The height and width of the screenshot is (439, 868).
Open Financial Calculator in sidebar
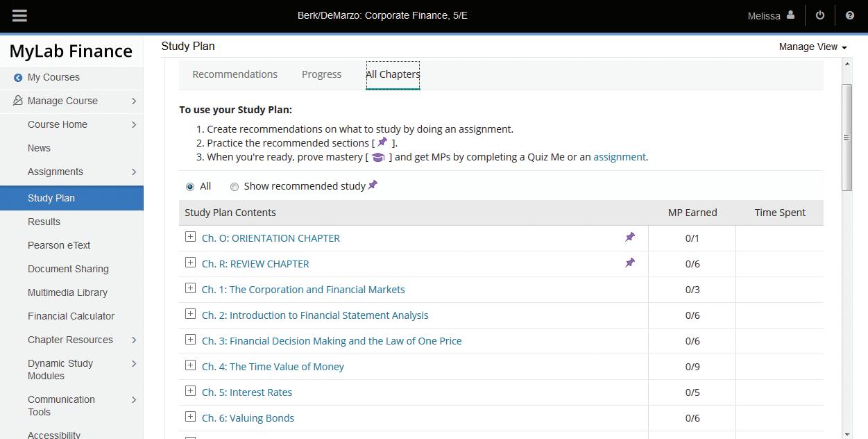(71, 316)
